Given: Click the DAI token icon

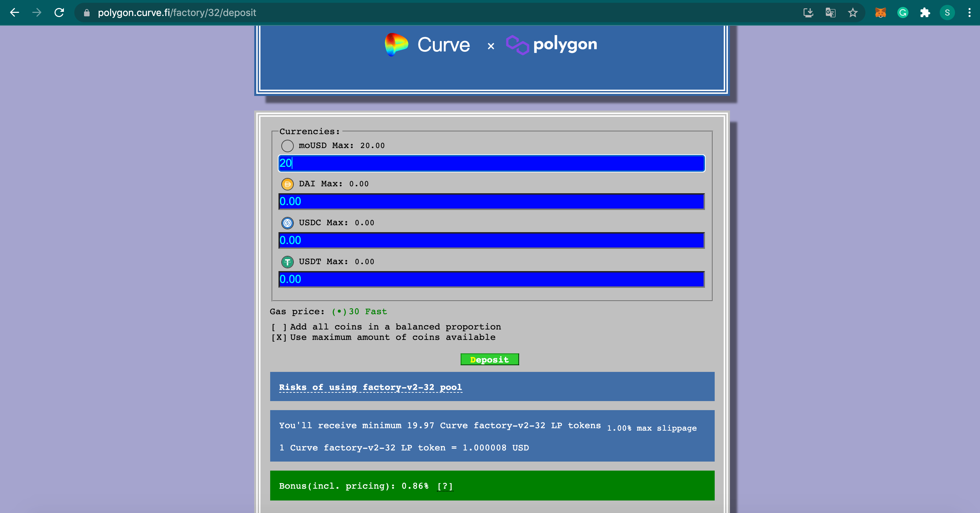Looking at the screenshot, I should [287, 184].
